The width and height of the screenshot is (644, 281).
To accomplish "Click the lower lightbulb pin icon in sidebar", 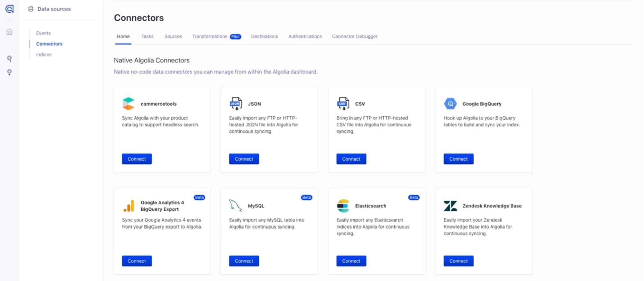I will (9, 72).
